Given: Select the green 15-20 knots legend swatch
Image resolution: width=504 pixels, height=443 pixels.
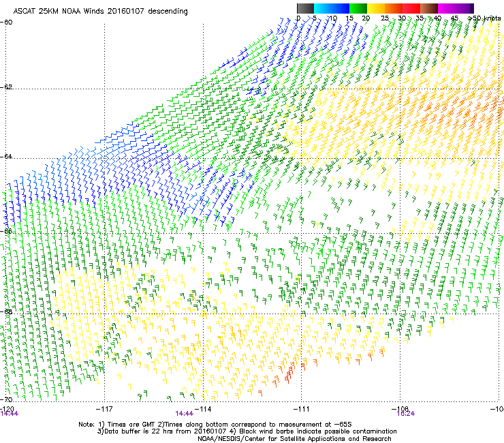Looking at the screenshot, I should (358, 8).
